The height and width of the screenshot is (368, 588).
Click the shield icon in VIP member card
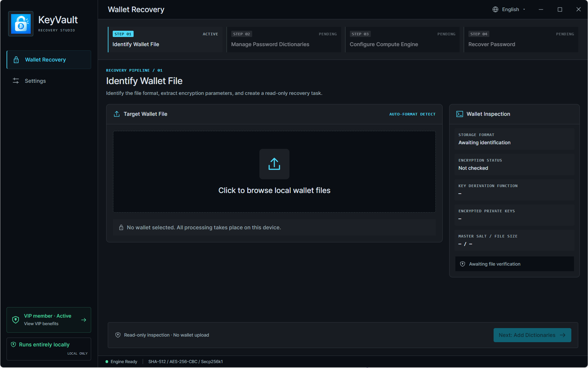15,320
